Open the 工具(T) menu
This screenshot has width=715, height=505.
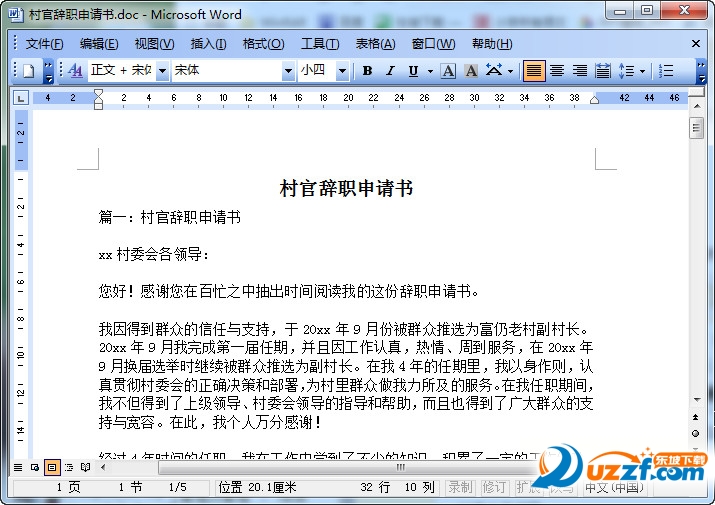320,44
